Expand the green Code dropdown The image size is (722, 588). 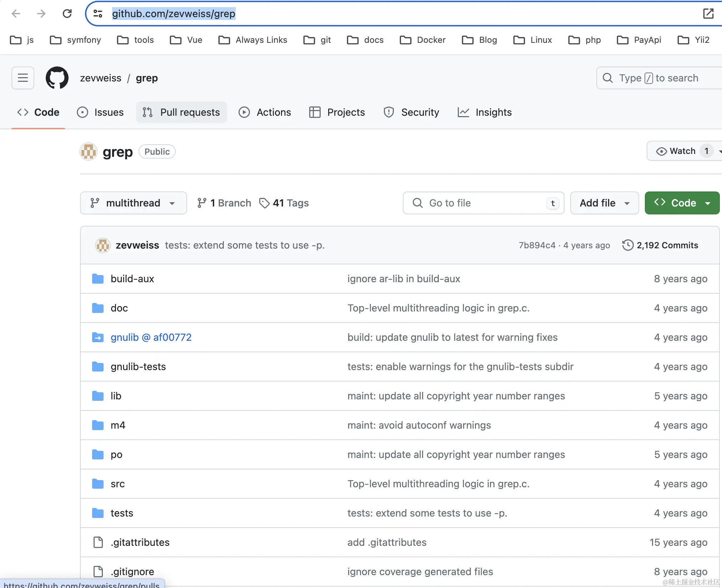tap(682, 203)
